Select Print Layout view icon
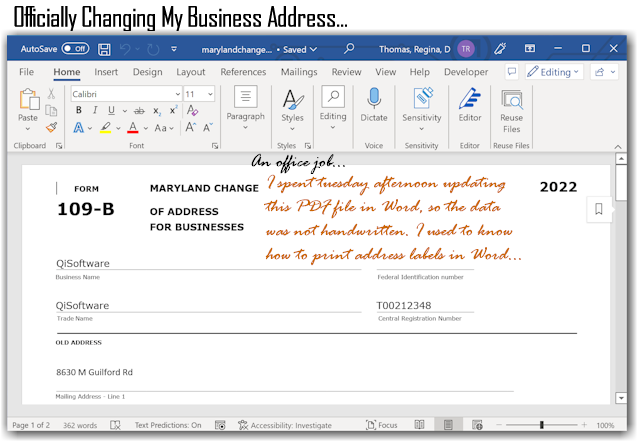Image resolution: width=639 pixels, height=443 pixels. [448, 425]
